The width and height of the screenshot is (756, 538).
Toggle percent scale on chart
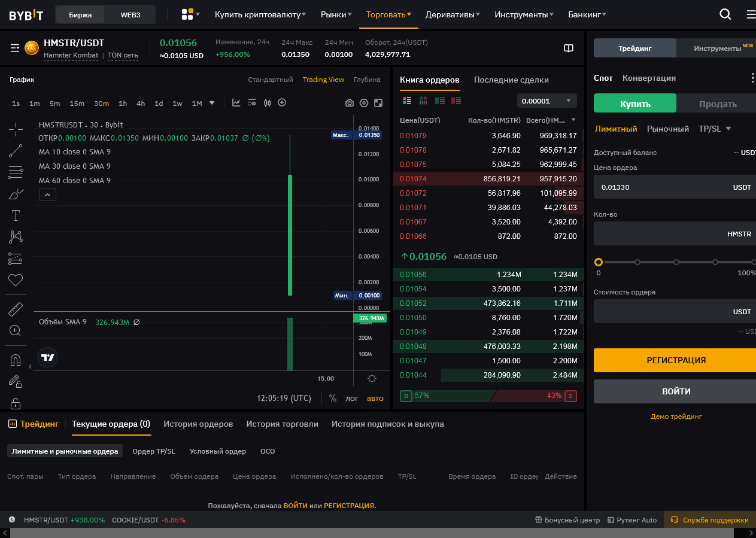(333, 398)
